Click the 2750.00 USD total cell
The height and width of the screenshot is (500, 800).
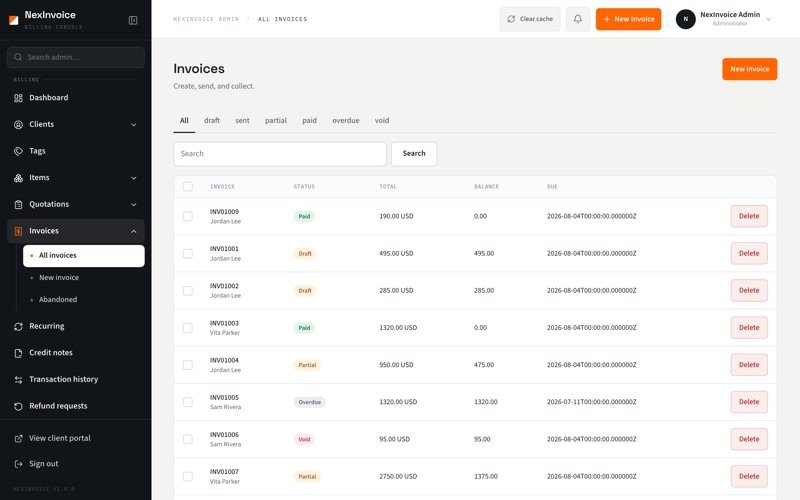[x=398, y=477]
